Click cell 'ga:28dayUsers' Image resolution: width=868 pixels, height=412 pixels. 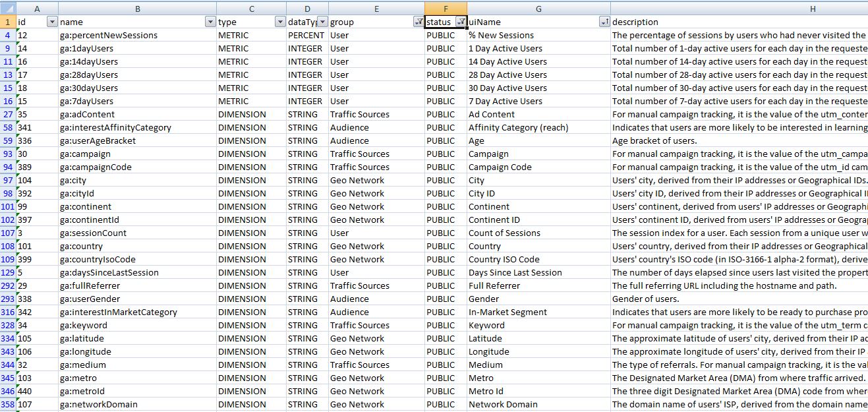point(137,74)
